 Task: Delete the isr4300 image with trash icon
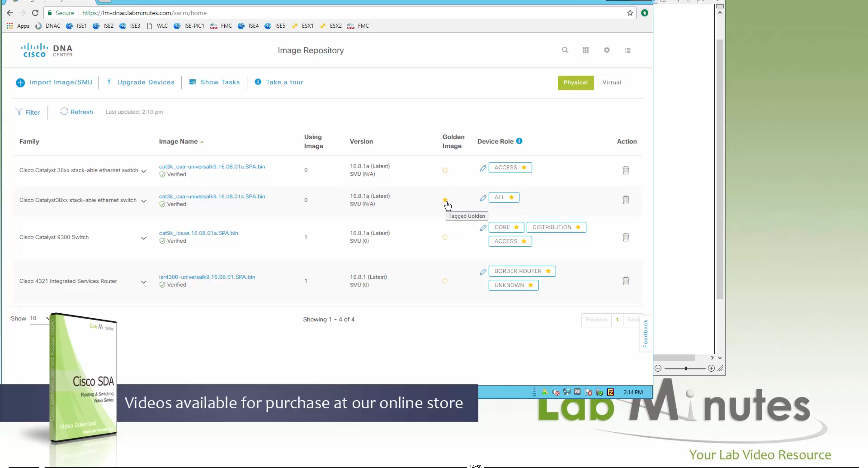625,281
